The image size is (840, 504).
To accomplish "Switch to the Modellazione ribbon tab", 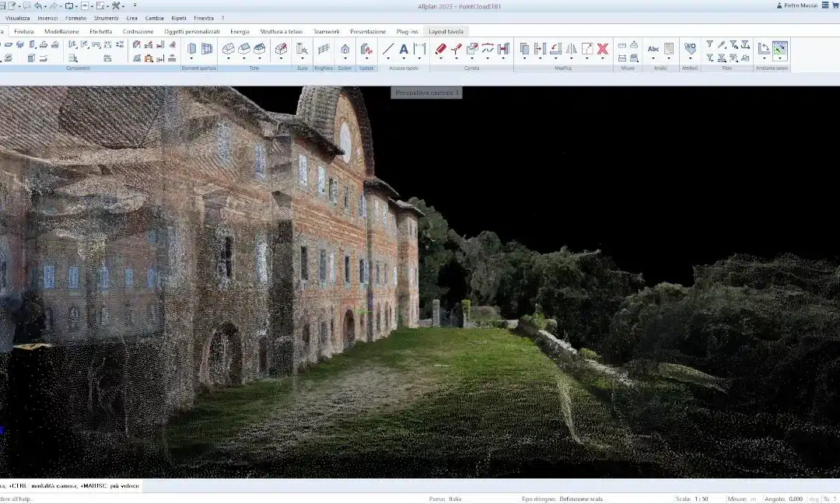I will point(61,31).
